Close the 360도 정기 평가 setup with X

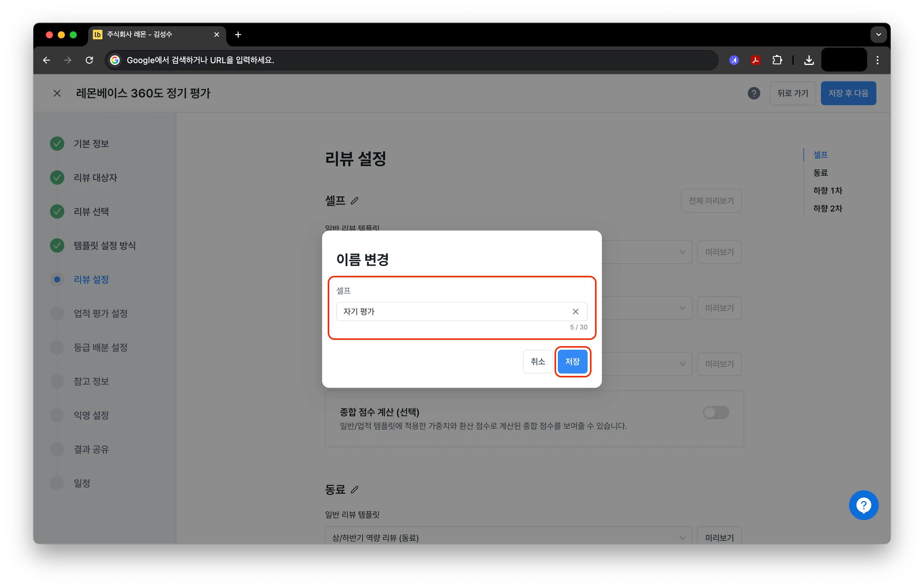tap(57, 93)
